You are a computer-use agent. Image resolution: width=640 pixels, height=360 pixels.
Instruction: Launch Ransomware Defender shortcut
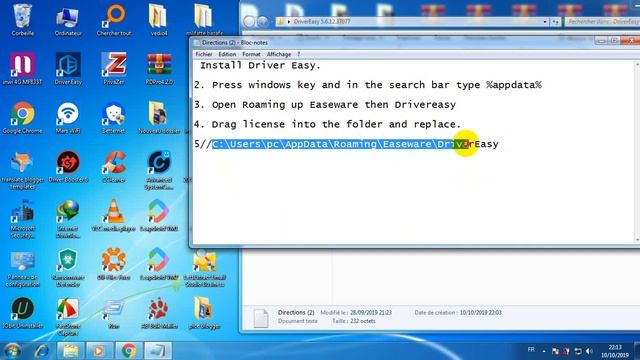[68, 268]
